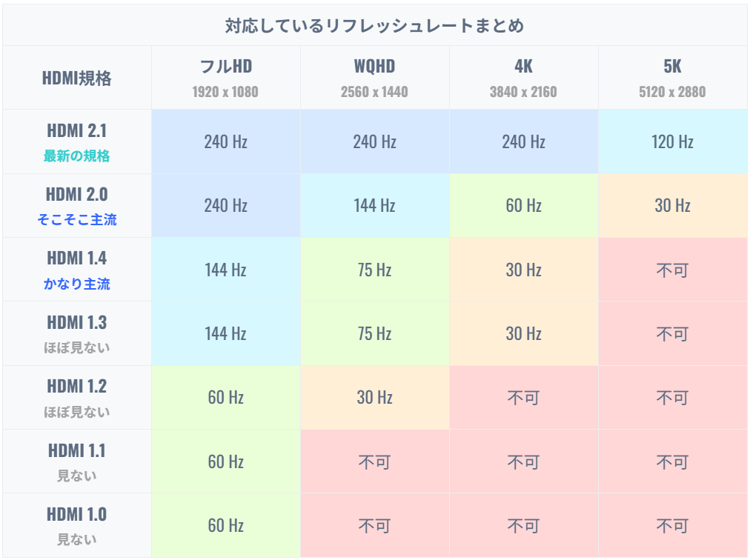Viewport: 750px width, 560px height.
Task: Select HDMI 1.4 WQHD 75 Hz cell
Action: tap(374, 270)
